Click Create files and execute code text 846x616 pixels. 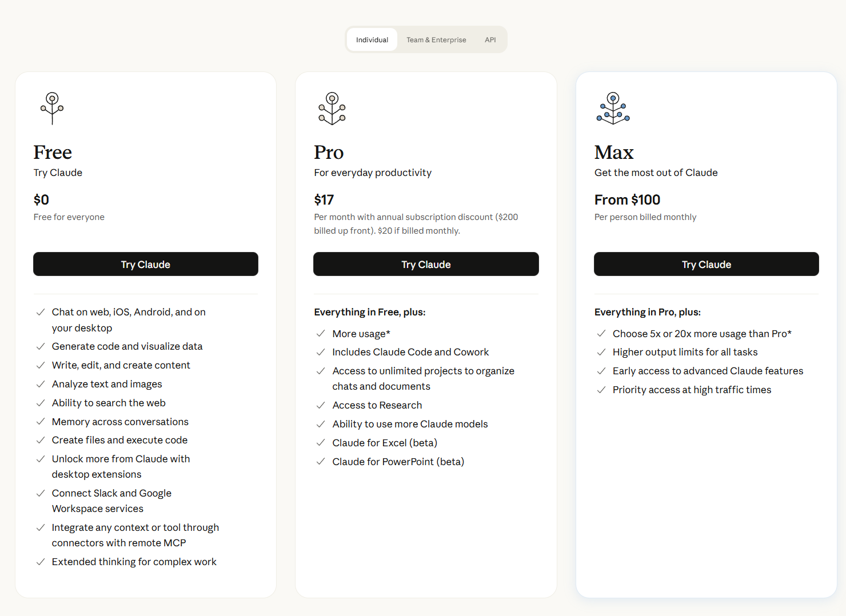click(119, 440)
